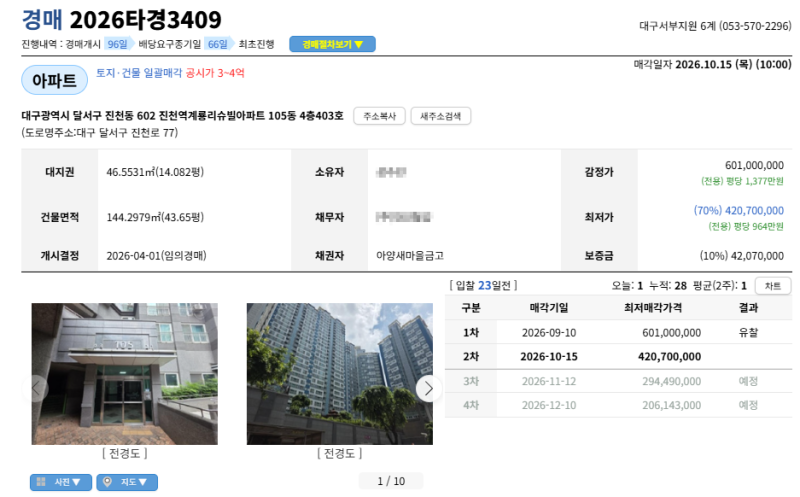Click the 아파트 category badge
Screen dimensions: 800x497
click(54, 80)
